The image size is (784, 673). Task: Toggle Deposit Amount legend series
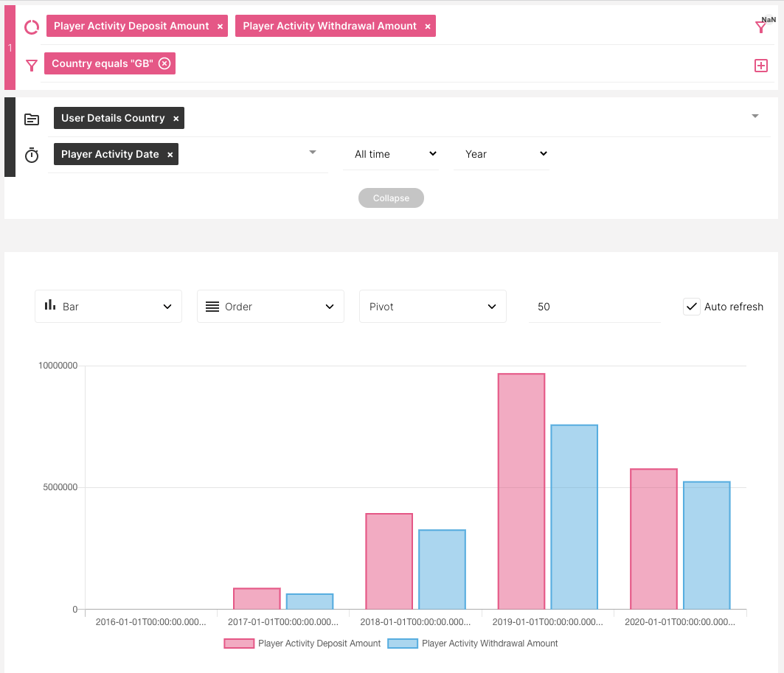302,644
